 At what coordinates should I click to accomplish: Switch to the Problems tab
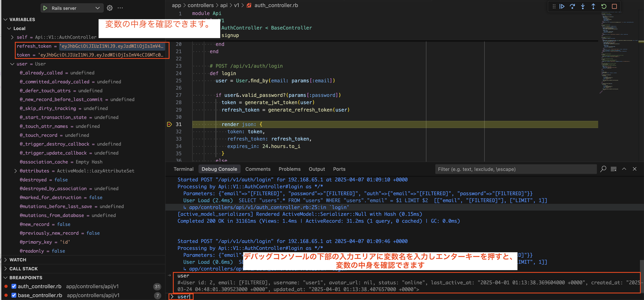(289, 169)
